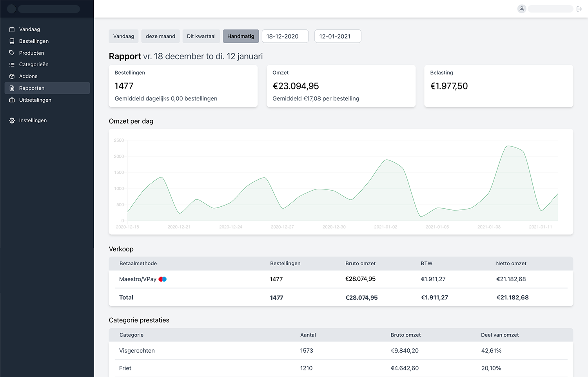Click the Maestro/VPay payment logo

coord(163,279)
